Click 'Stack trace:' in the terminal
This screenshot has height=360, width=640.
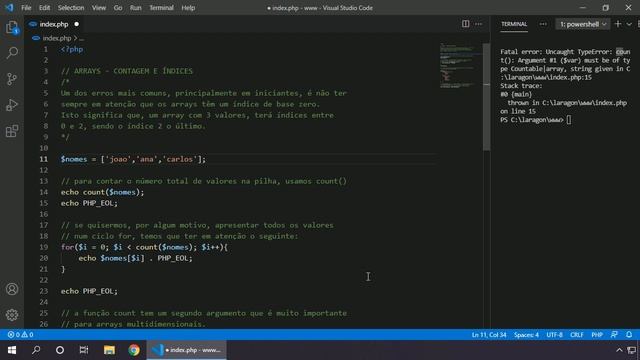(x=521, y=86)
